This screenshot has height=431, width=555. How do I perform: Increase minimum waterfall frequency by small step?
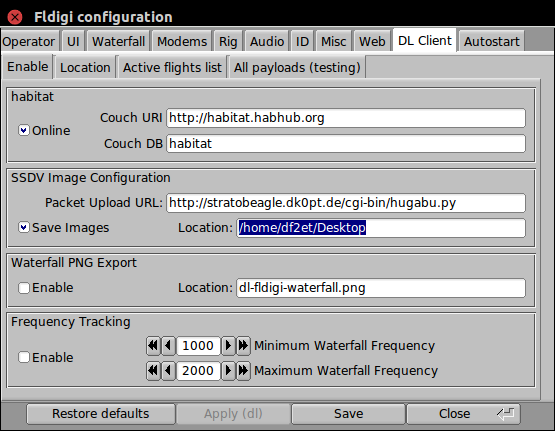pyautogui.click(x=228, y=345)
